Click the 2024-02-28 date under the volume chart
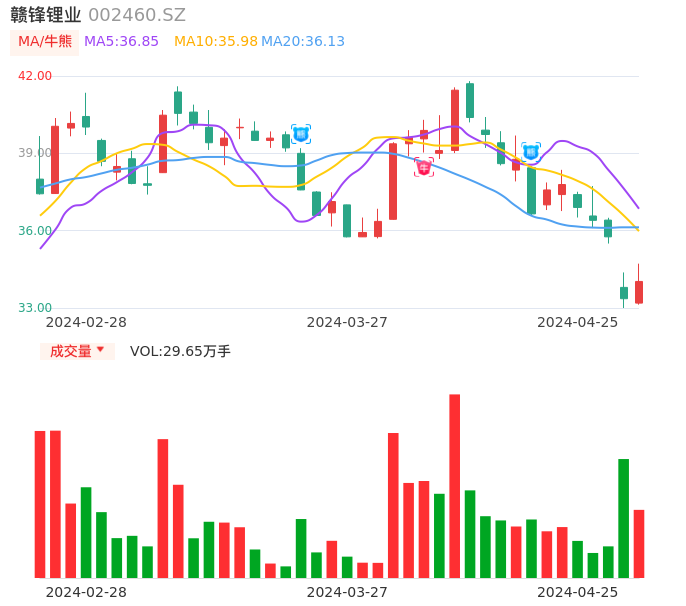The width and height of the screenshot is (686, 606). [86, 592]
